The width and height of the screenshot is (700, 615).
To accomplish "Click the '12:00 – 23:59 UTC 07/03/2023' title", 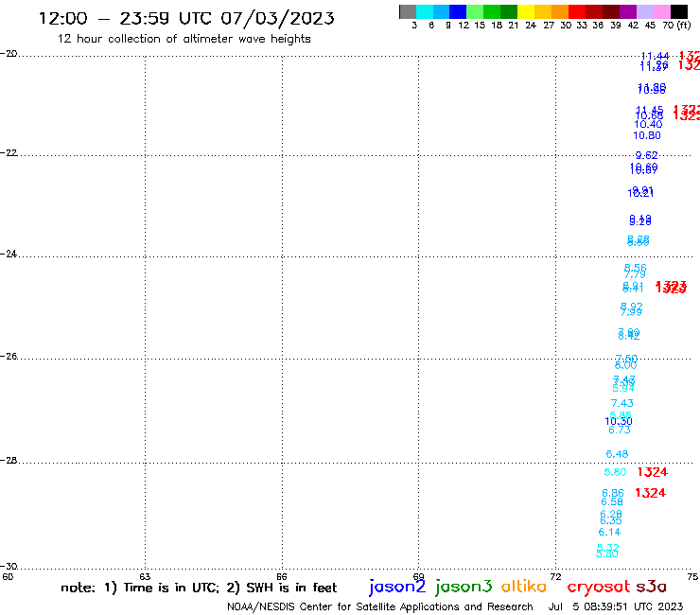I will pyautogui.click(x=186, y=18).
